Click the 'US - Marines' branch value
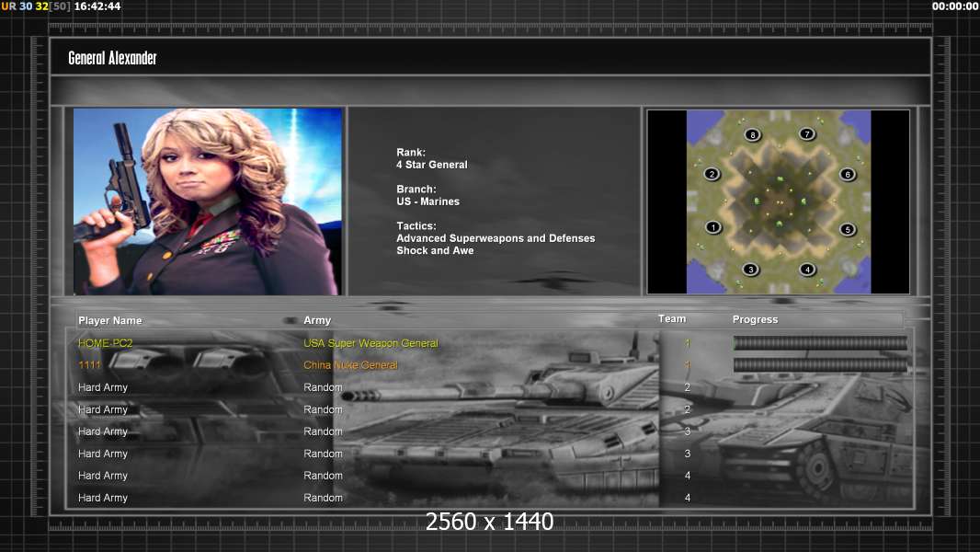The width and height of the screenshot is (980, 552). (x=428, y=201)
